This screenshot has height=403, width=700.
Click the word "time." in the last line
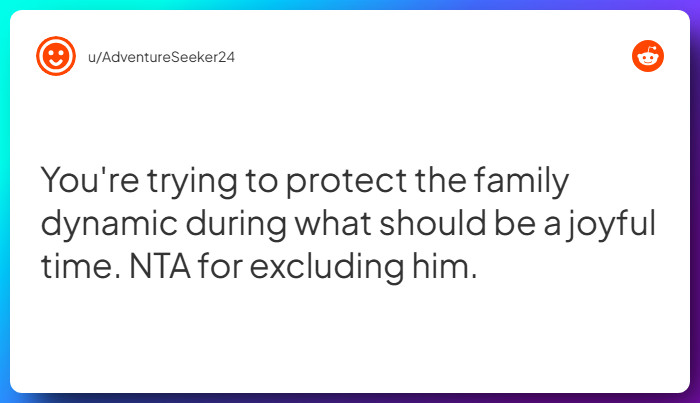click(74, 265)
